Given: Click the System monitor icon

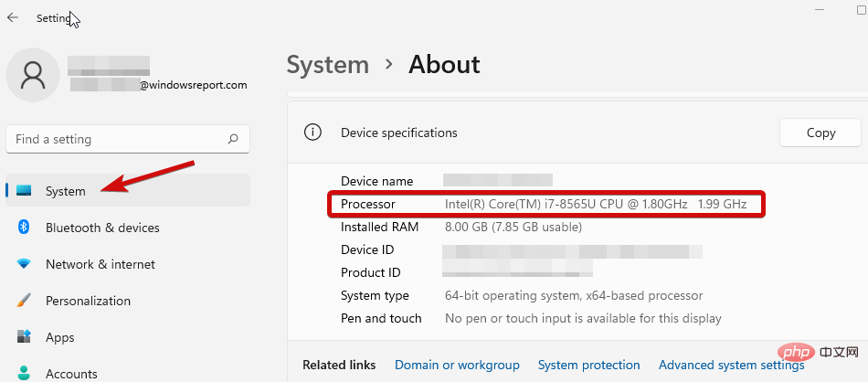Looking at the screenshot, I should click(x=24, y=191).
